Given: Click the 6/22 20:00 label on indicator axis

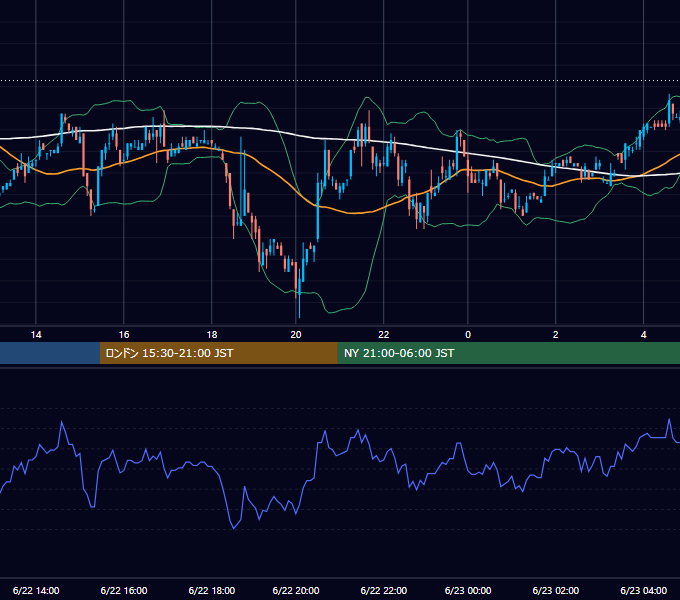Looking at the screenshot, I should point(296,590).
